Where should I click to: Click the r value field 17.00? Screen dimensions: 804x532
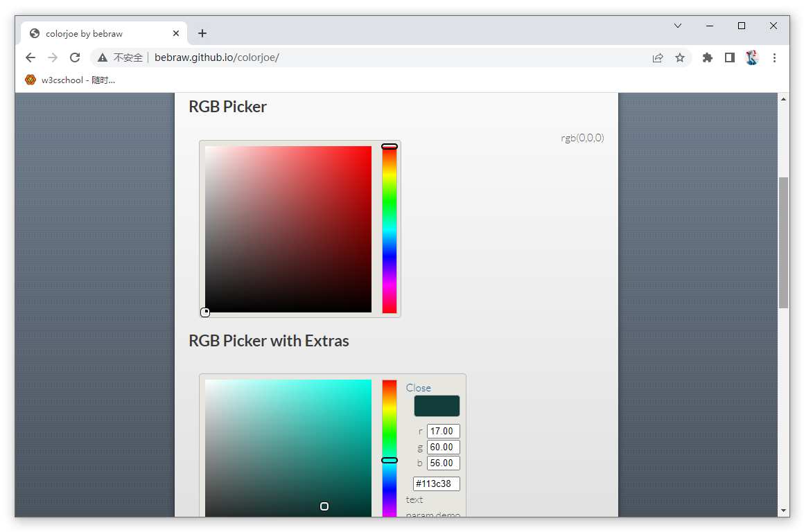pyautogui.click(x=443, y=431)
